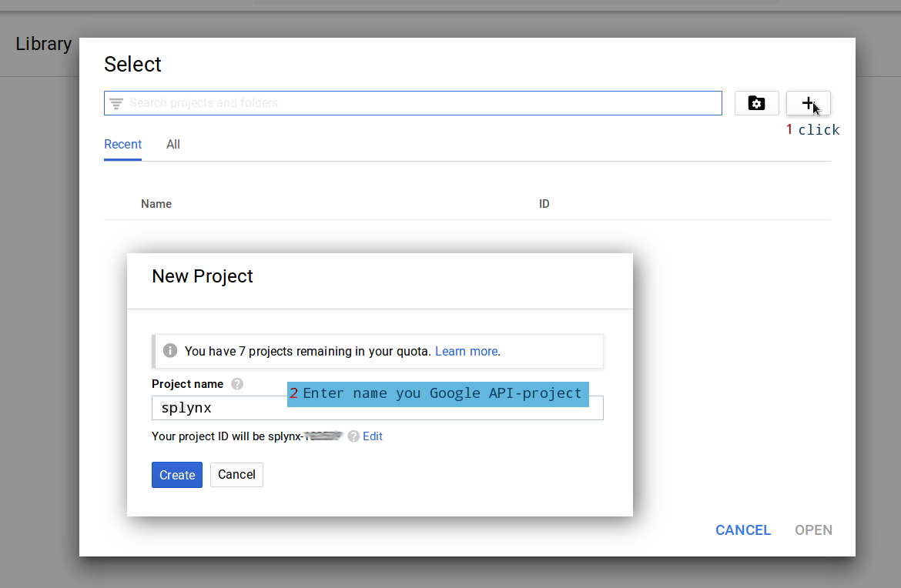Click the ID column header
The height and width of the screenshot is (588, 901).
point(544,204)
